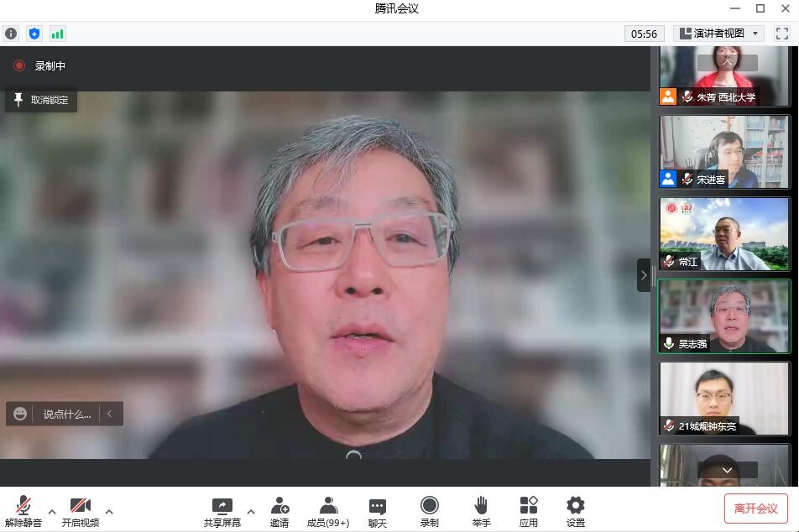Check the green network signal icon
Image resolution: width=799 pixels, height=532 pixels.
[x=57, y=34]
